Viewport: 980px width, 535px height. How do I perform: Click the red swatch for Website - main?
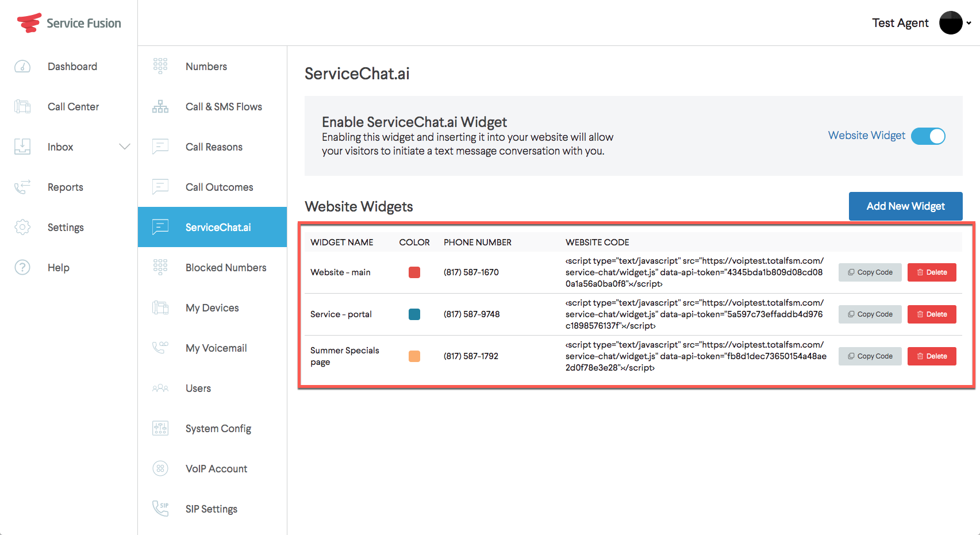(414, 272)
